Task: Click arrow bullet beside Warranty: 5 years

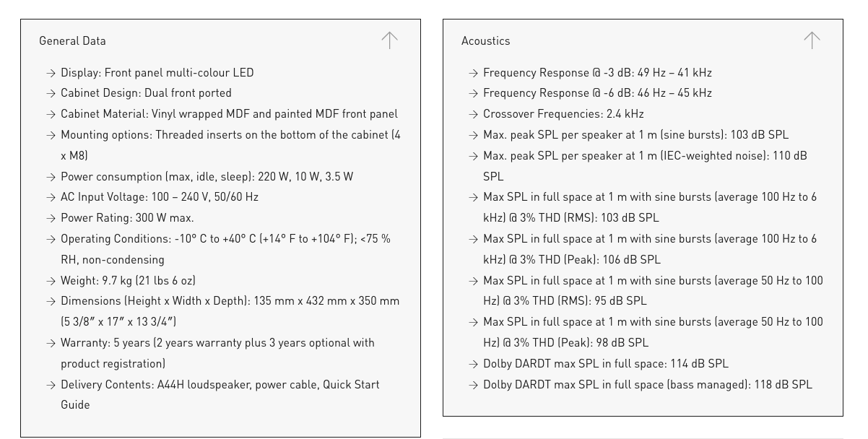Action: click(51, 343)
